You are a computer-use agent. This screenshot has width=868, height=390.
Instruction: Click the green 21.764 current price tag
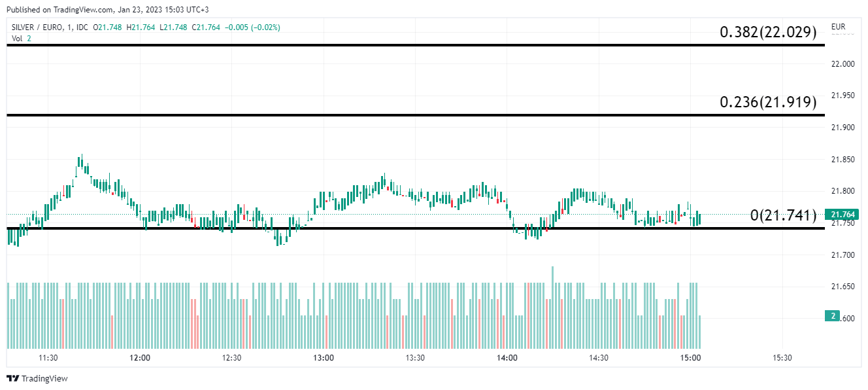pos(841,215)
